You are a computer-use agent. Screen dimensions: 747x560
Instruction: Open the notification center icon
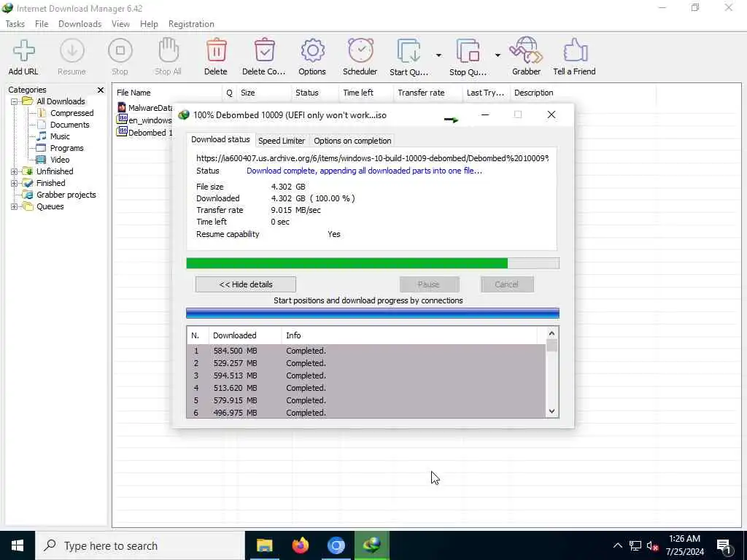coord(724,547)
